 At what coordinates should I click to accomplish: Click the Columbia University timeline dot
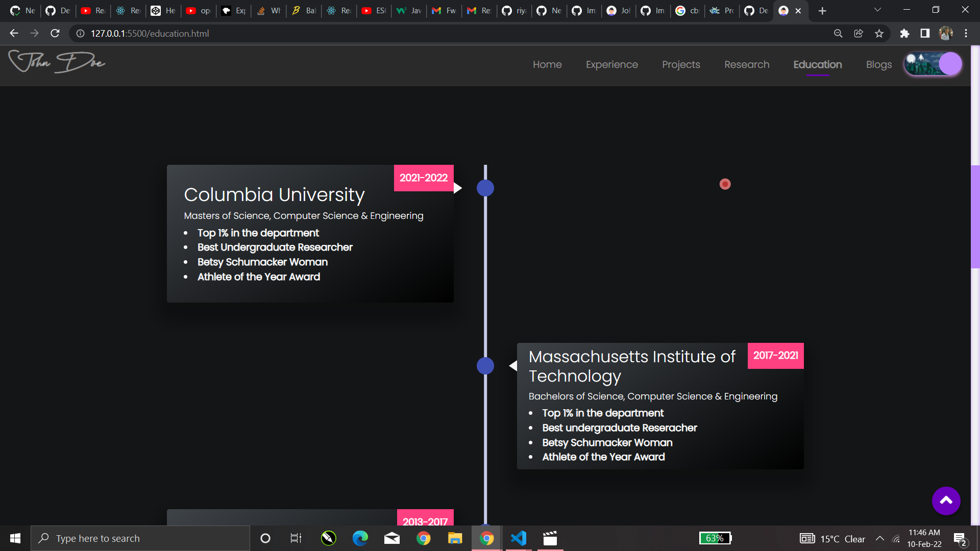(485, 188)
